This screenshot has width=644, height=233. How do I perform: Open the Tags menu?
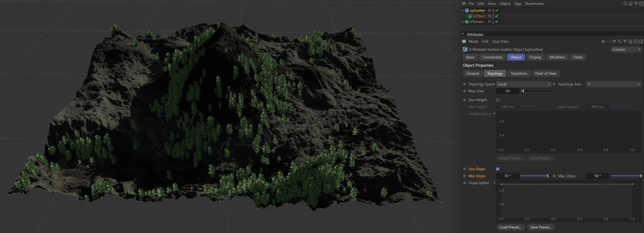pyautogui.click(x=518, y=3)
